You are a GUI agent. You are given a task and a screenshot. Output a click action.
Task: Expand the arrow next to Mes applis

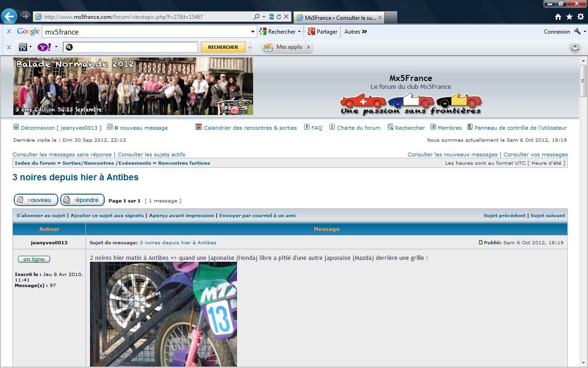pyautogui.click(x=309, y=47)
